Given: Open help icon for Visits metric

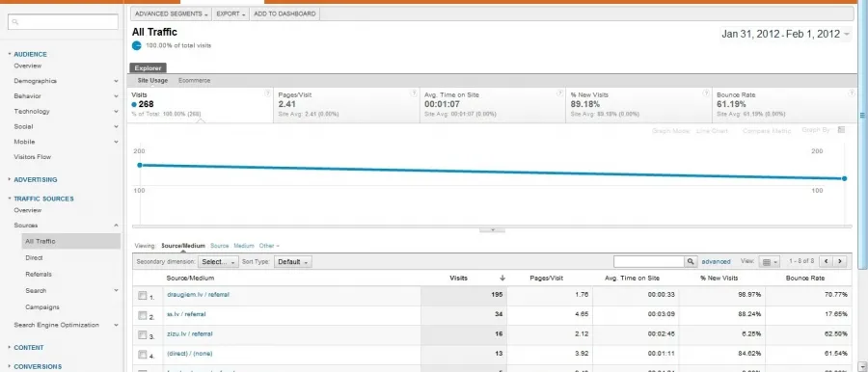Looking at the screenshot, I should [x=268, y=93].
